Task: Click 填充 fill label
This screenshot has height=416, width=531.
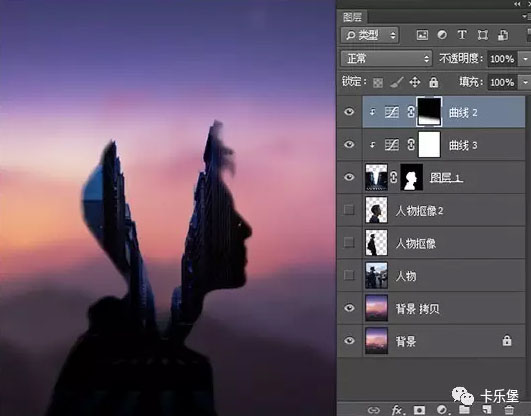Action: [x=471, y=82]
